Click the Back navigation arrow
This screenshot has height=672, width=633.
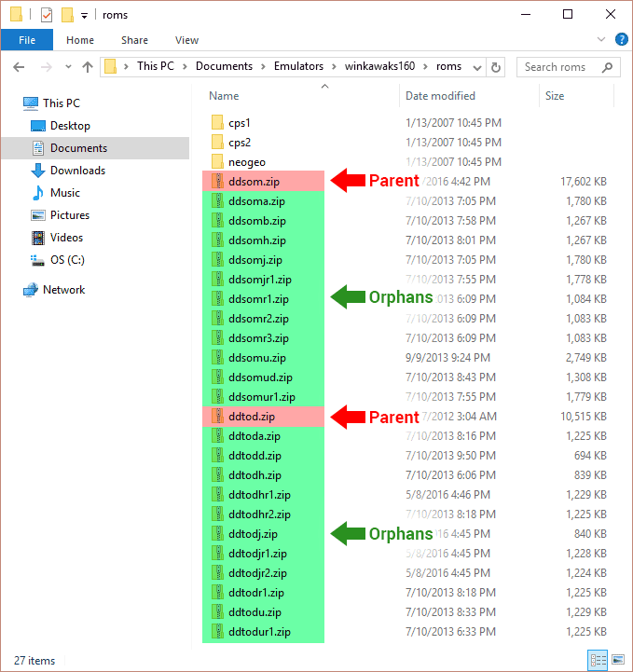(x=20, y=67)
